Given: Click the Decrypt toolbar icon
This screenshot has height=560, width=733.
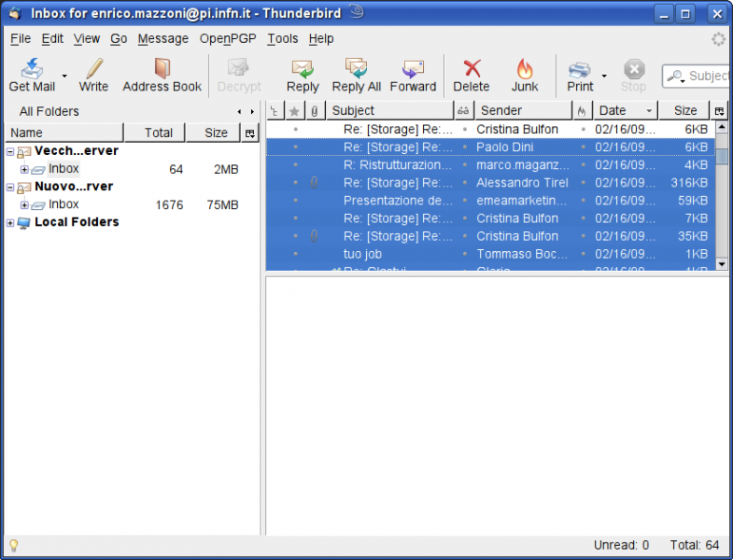Looking at the screenshot, I should pyautogui.click(x=238, y=68).
